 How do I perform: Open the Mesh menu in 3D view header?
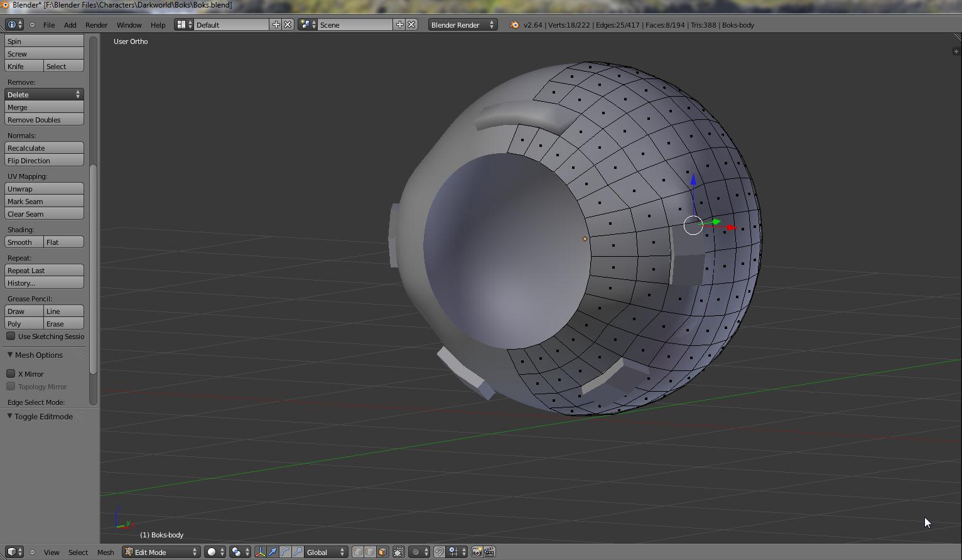(105, 552)
